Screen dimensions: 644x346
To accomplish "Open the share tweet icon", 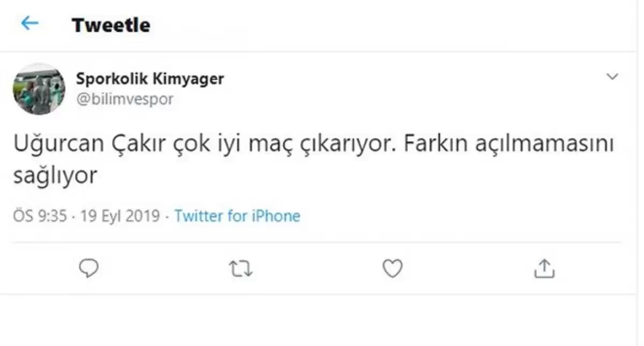I will (x=544, y=268).
